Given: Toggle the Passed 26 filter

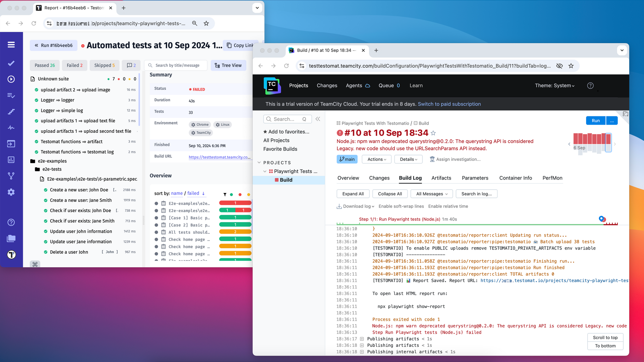Looking at the screenshot, I should pyautogui.click(x=45, y=65).
